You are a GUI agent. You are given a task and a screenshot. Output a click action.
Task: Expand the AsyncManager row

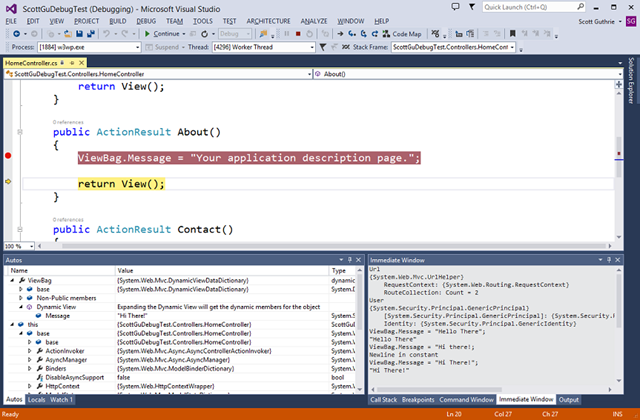click(x=30, y=360)
